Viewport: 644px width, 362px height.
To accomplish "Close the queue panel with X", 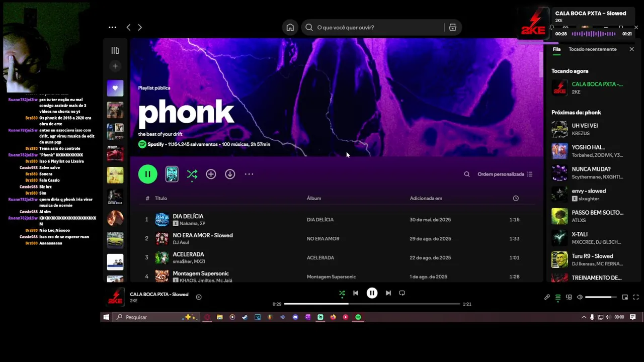I will click(632, 49).
